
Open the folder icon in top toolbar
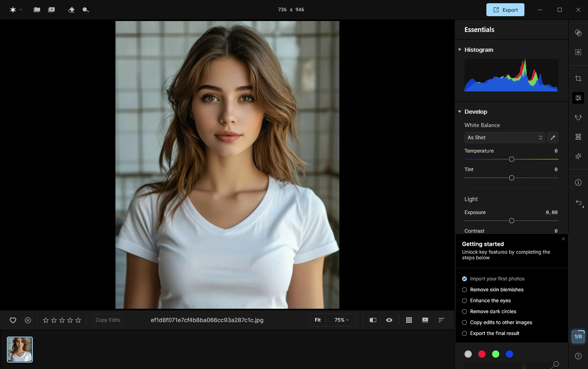pos(37,10)
